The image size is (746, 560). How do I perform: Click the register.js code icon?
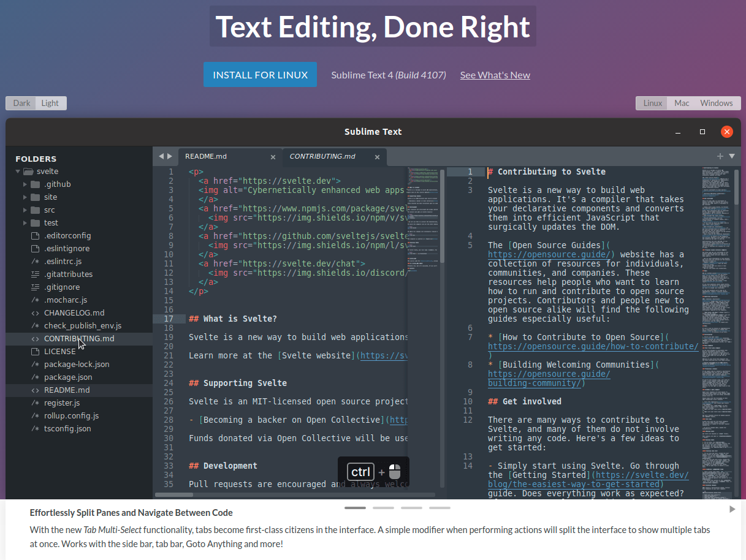click(x=35, y=403)
